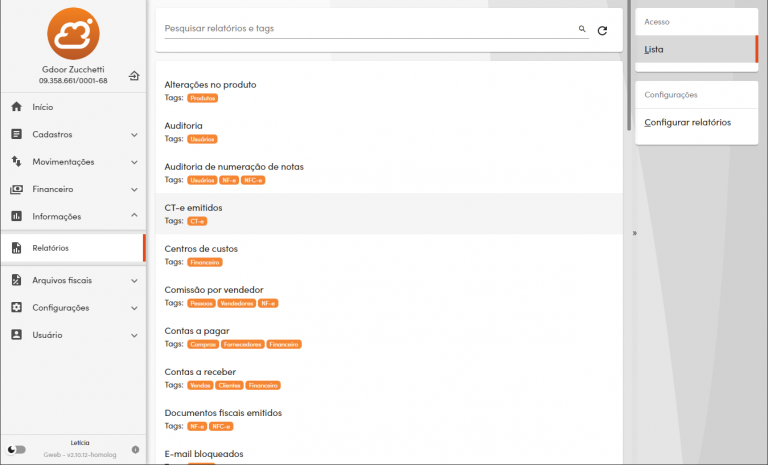Collapse the Informações section chevron

[134, 216]
